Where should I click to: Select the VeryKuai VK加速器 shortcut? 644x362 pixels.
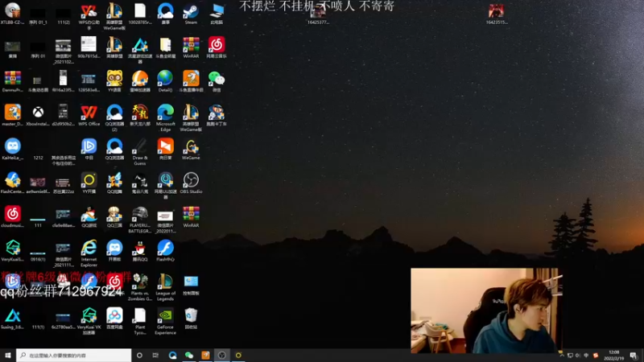pyautogui.click(x=89, y=321)
